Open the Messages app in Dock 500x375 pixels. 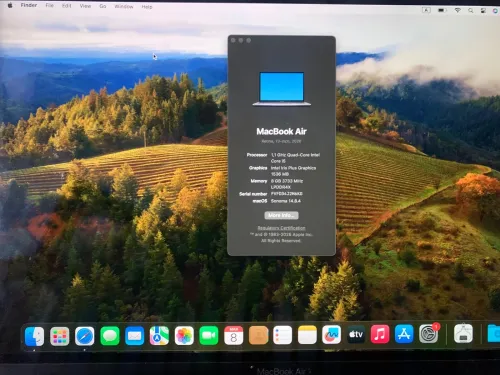click(x=110, y=336)
